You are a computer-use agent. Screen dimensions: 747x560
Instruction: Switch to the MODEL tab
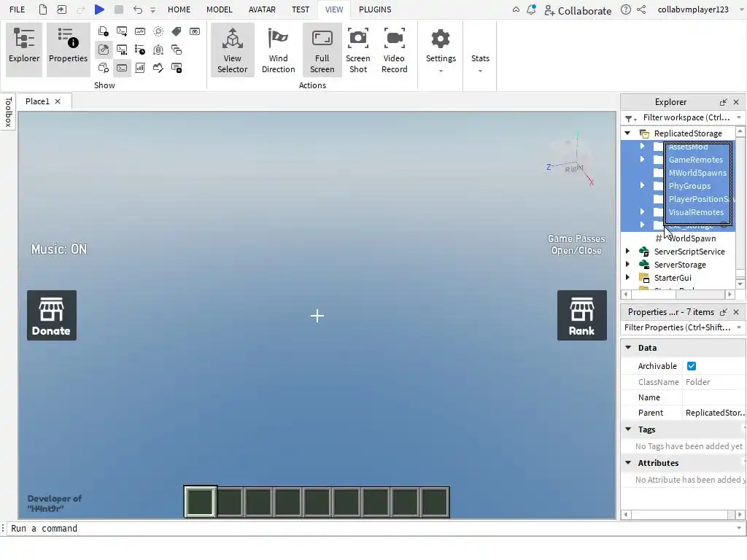coord(219,9)
